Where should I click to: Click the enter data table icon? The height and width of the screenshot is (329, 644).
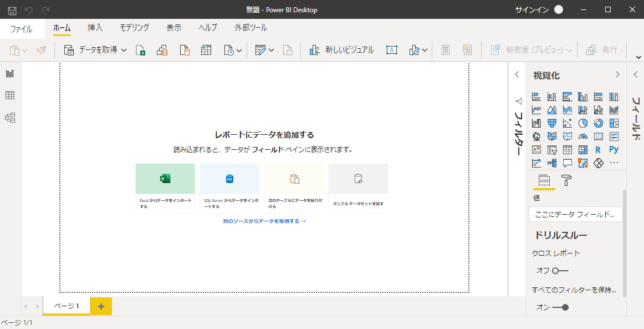click(x=206, y=50)
